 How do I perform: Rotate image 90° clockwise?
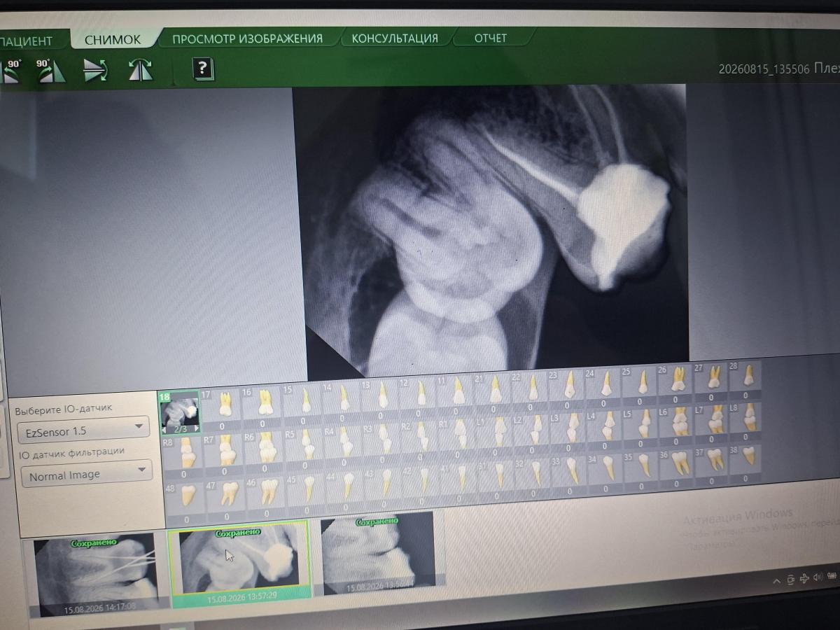pyautogui.click(x=51, y=71)
